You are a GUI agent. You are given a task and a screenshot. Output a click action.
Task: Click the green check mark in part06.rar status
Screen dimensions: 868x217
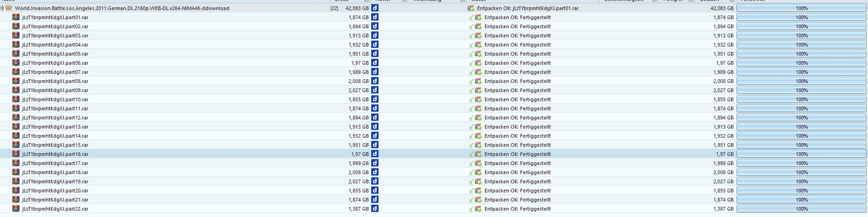pyautogui.click(x=471, y=63)
